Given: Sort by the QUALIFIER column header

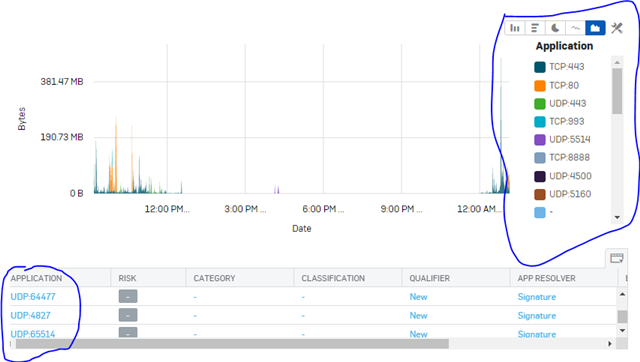Looking at the screenshot, I should coord(429,278).
